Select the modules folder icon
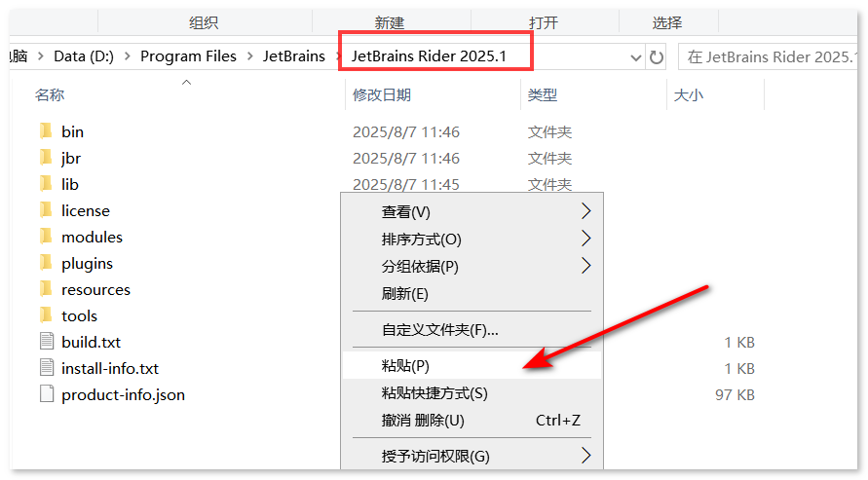 click(46, 237)
